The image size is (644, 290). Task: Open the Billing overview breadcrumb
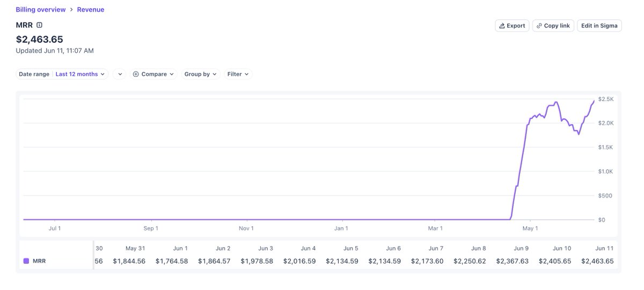(x=41, y=10)
